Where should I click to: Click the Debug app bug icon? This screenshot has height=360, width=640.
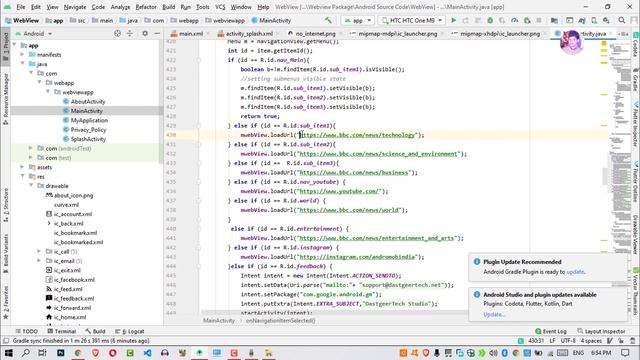(x=490, y=20)
